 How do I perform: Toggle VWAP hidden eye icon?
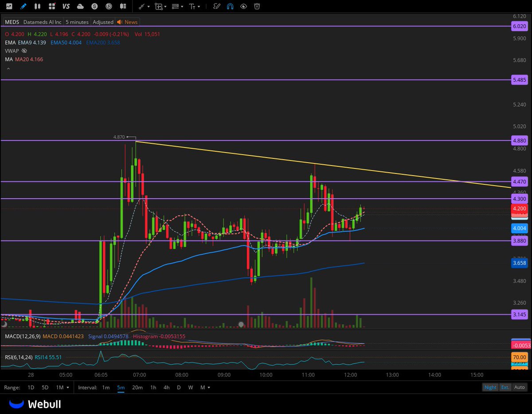[24, 51]
